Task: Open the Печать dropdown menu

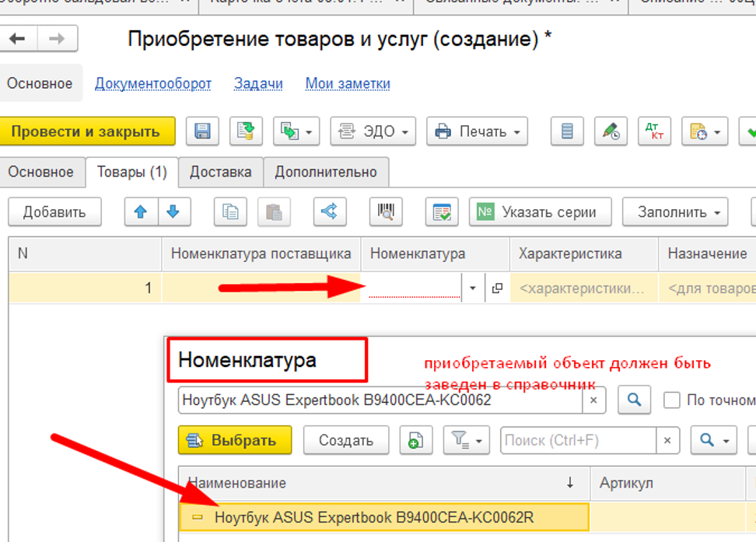Action: tap(477, 131)
